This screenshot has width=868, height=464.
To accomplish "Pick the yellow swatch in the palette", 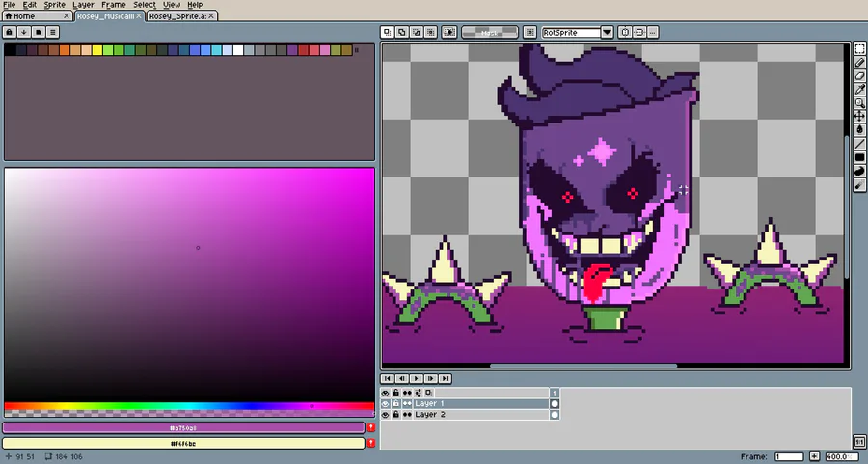I will (x=96, y=50).
